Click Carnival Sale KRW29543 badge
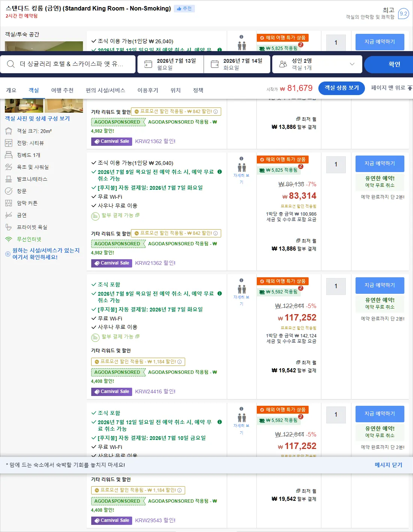Viewport: 413px width, 532px height. click(112, 520)
